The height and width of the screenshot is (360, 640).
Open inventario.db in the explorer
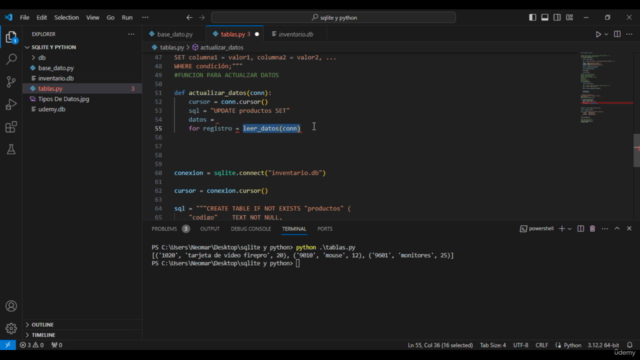56,78
